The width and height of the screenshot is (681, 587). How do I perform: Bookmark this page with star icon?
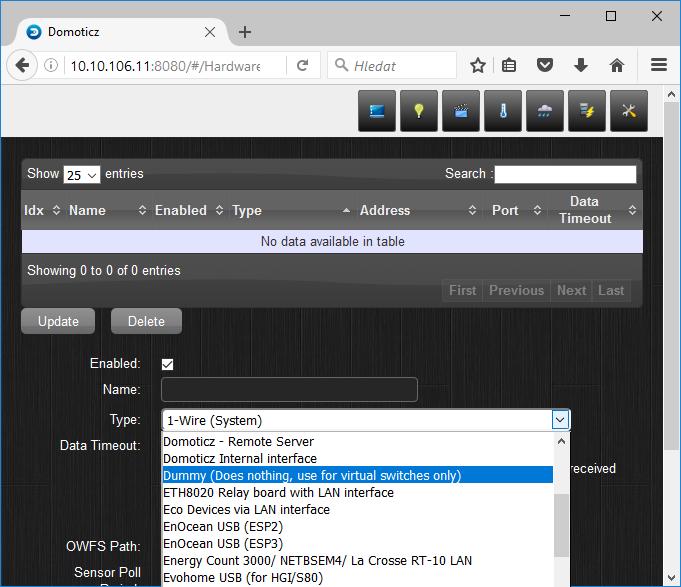click(478, 66)
